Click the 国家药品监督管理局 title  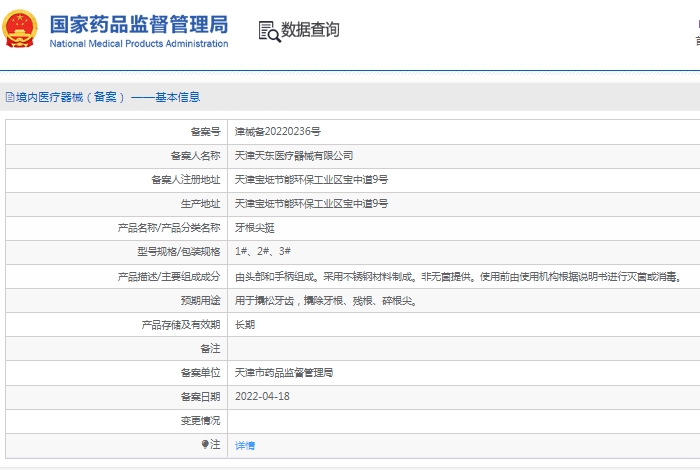(x=139, y=24)
